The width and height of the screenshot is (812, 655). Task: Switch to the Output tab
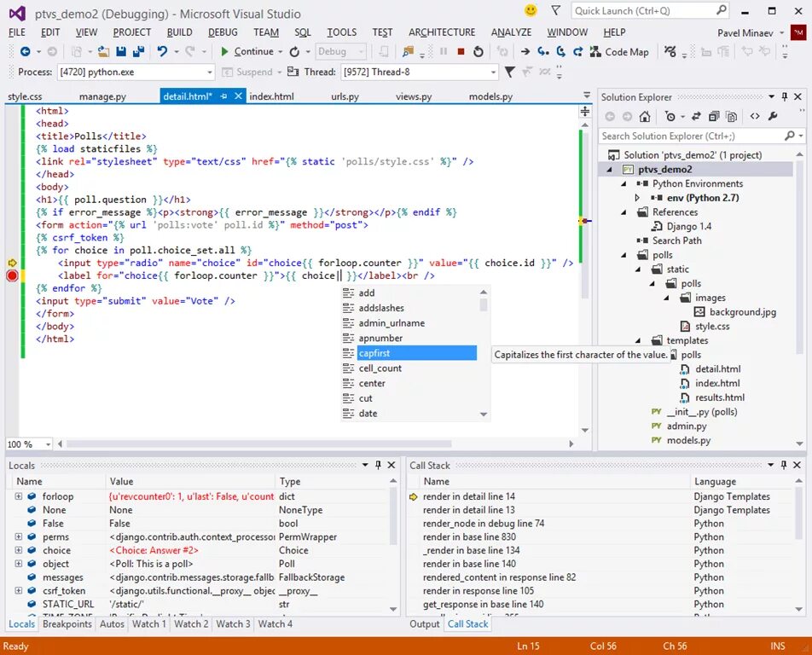coord(424,624)
